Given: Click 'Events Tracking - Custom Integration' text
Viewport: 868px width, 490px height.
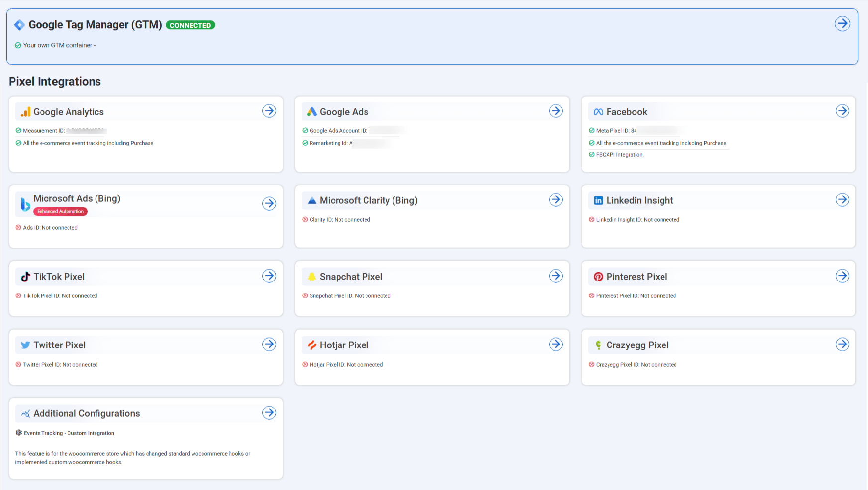Looking at the screenshot, I should click(69, 433).
